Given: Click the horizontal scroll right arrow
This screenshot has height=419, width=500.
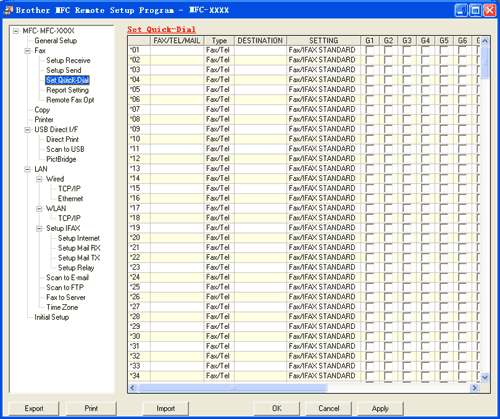Looking at the screenshot, I should (474, 388).
